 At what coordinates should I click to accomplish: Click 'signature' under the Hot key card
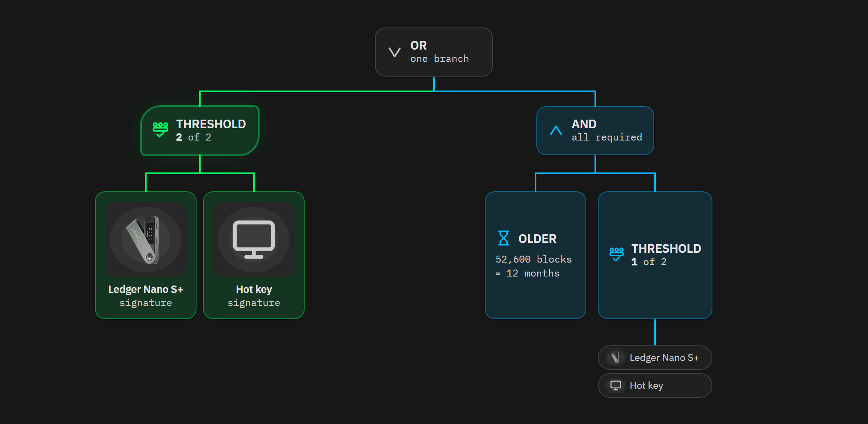tap(254, 303)
